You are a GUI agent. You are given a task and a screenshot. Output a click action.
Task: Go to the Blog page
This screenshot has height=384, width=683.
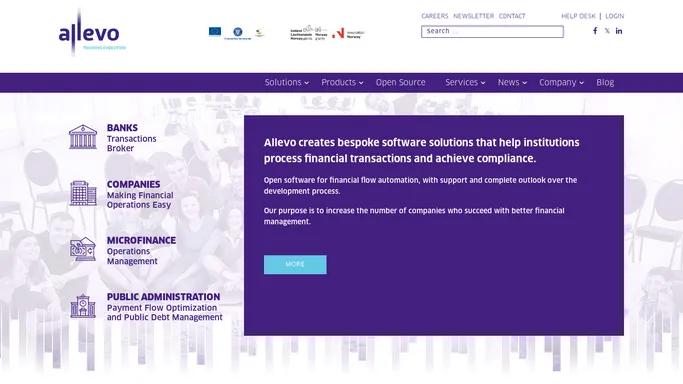click(x=605, y=82)
